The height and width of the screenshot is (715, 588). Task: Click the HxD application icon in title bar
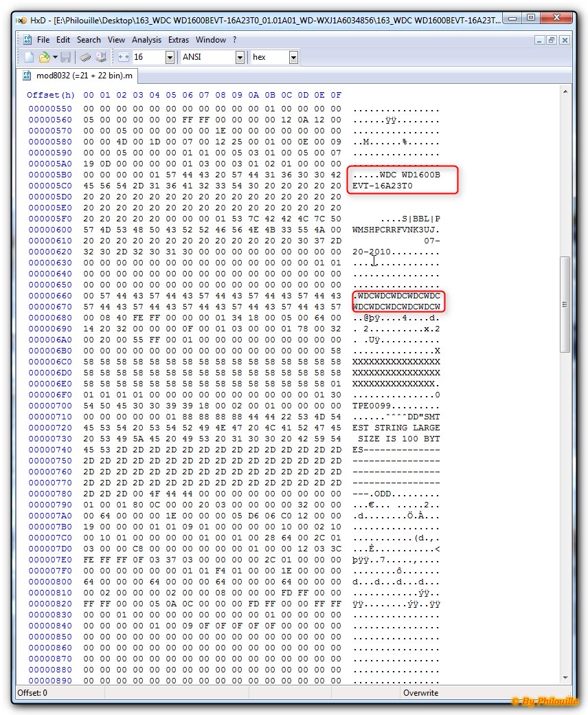click(21, 21)
